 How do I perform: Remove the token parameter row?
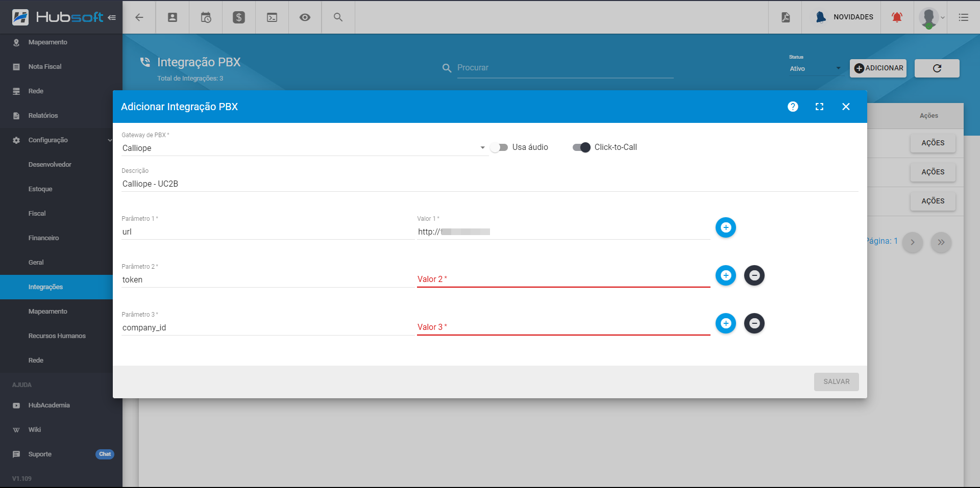[754, 275]
